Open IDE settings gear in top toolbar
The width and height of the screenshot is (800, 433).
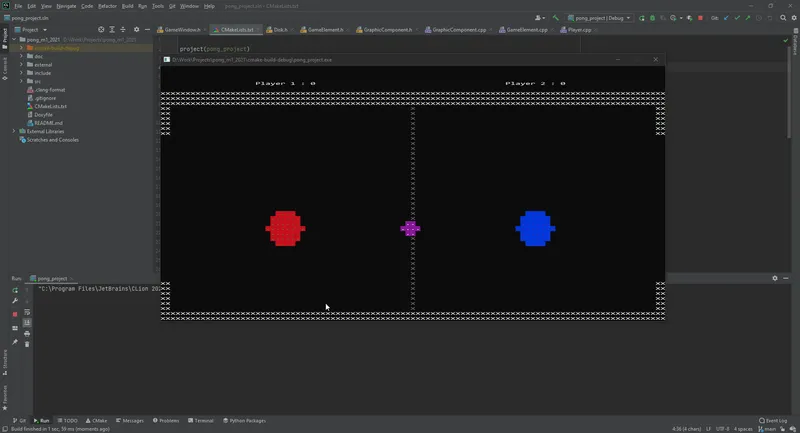794,18
